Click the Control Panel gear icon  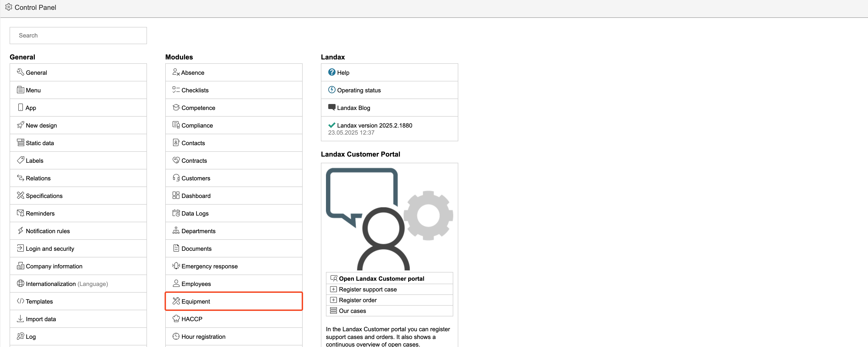coord(9,7)
